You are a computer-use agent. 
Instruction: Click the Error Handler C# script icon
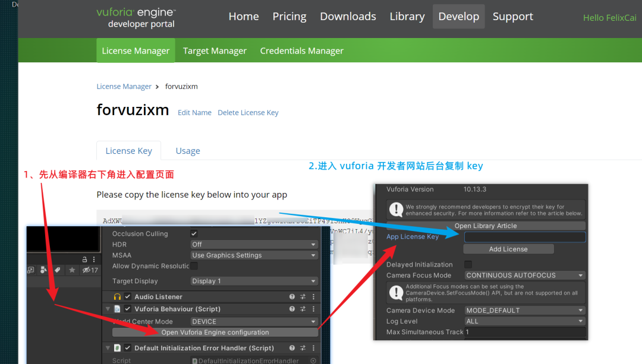click(x=117, y=347)
